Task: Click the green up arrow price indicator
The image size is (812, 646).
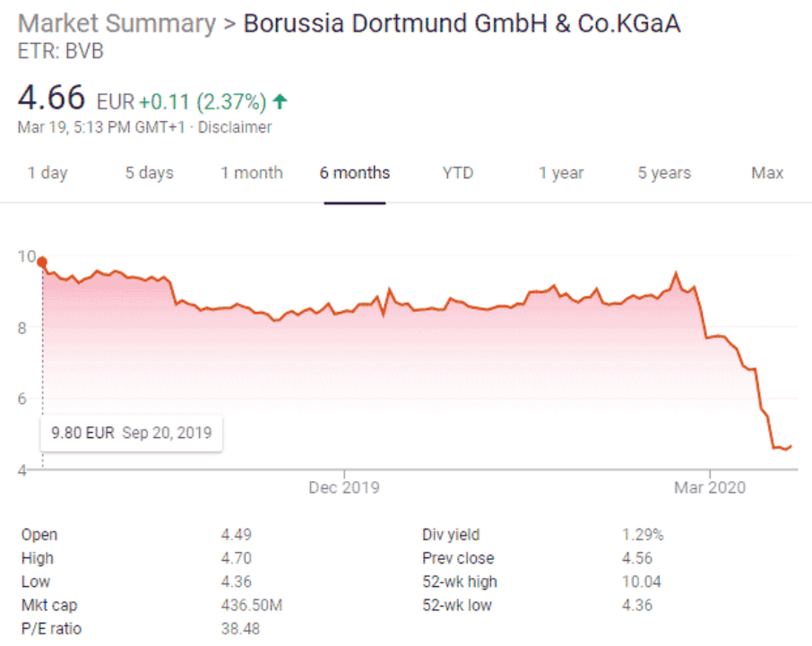Action: [281, 101]
